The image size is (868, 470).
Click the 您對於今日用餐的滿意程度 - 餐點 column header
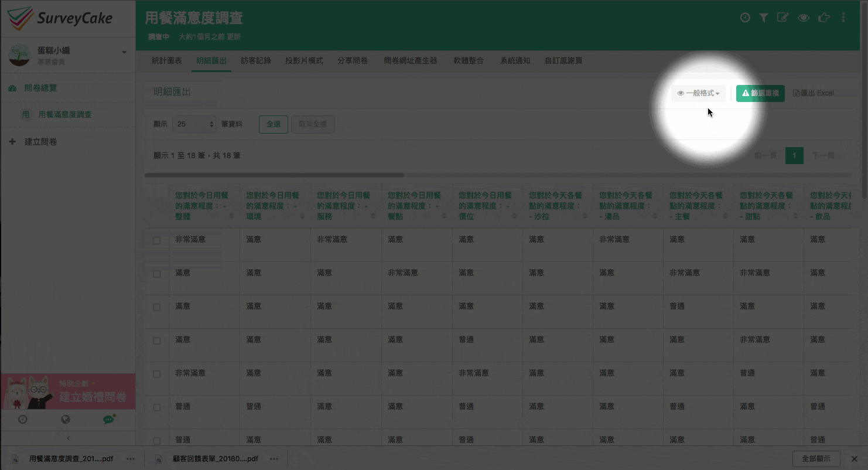point(416,205)
